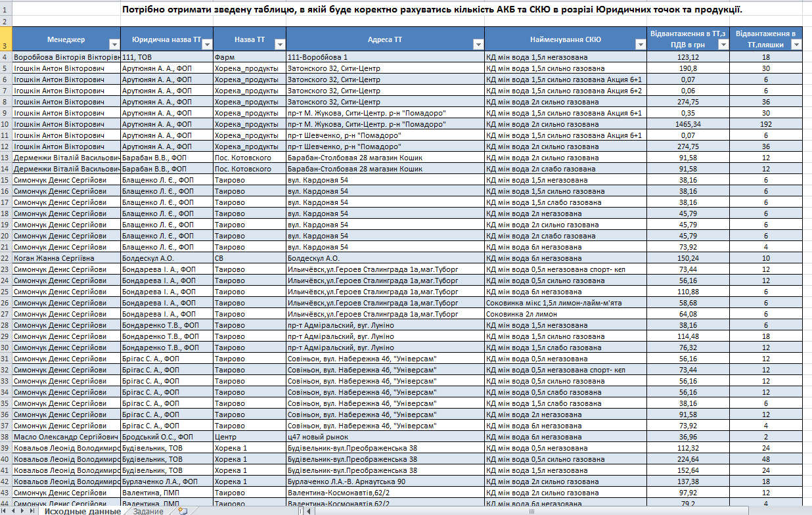Expand the Найменування СКЮ filter dropdown
The height and width of the screenshot is (515, 812).
click(x=641, y=45)
